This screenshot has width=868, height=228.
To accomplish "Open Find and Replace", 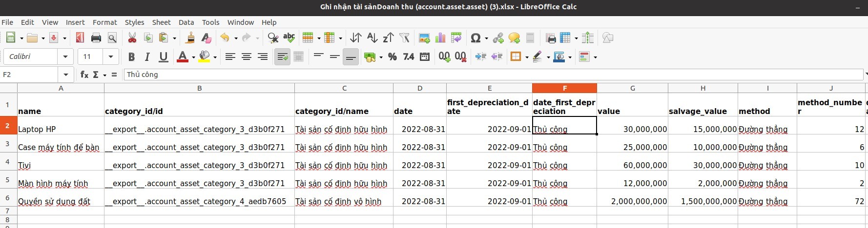I will (273, 38).
